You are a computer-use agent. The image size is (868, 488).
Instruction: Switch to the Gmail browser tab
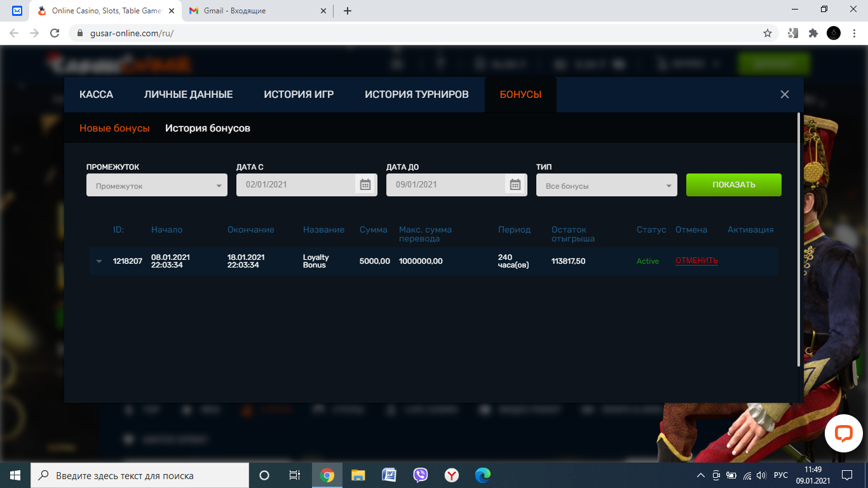(257, 11)
